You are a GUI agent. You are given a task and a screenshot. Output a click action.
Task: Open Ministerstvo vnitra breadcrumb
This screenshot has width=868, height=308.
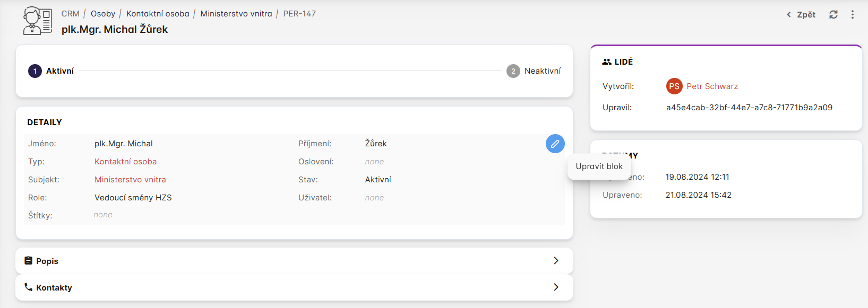coord(236,14)
